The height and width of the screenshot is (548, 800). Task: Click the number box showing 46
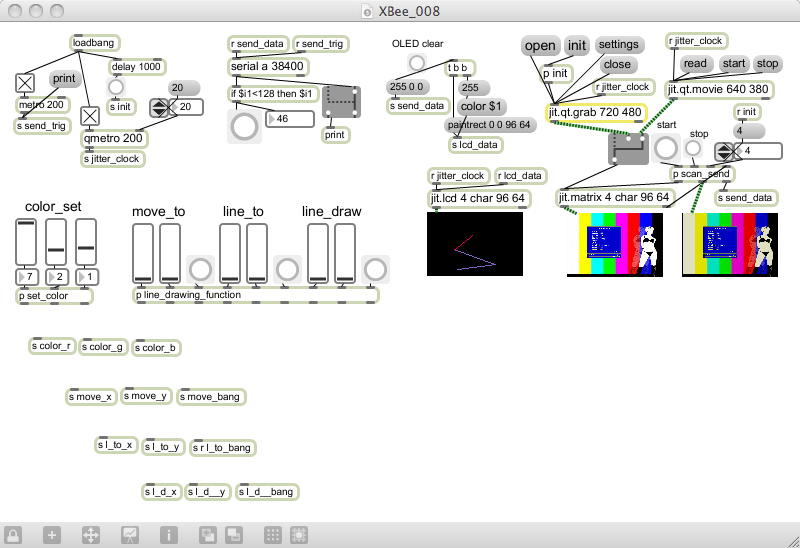click(x=290, y=119)
